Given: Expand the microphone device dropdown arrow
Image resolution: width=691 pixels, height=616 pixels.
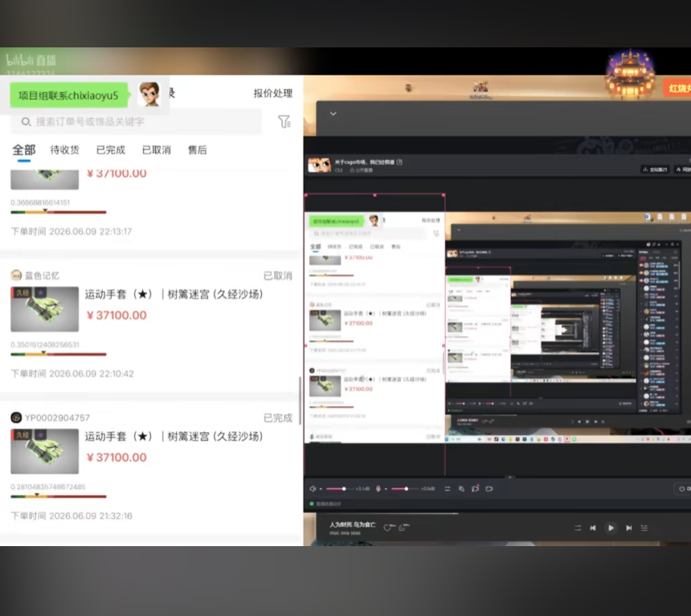Looking at the screenshot, I should (x=386, y=488).
